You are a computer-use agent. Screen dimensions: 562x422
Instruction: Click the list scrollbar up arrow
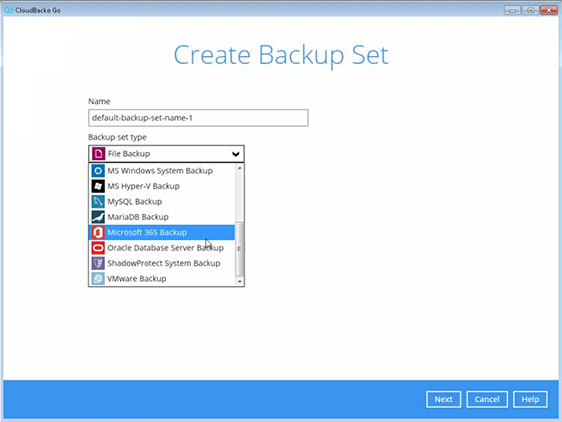[x=239, y=168]
